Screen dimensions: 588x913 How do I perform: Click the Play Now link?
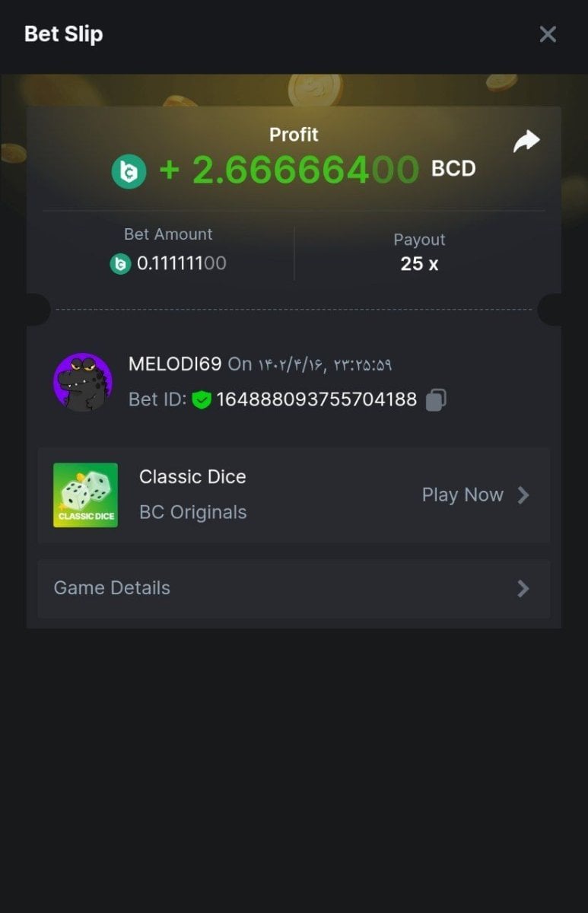click(x=462, y=495)
